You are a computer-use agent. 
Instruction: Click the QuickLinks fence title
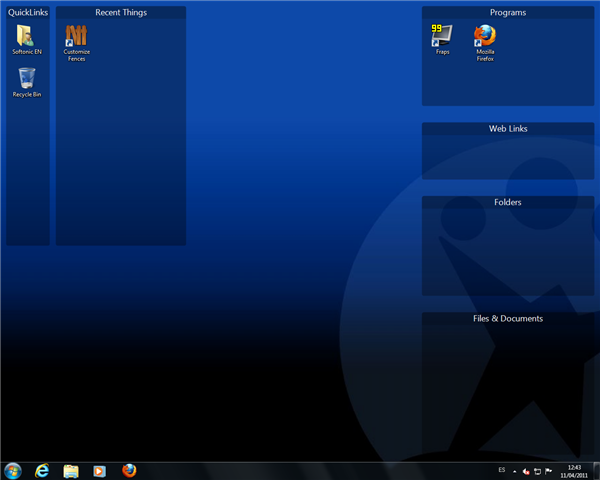point(28,13)
